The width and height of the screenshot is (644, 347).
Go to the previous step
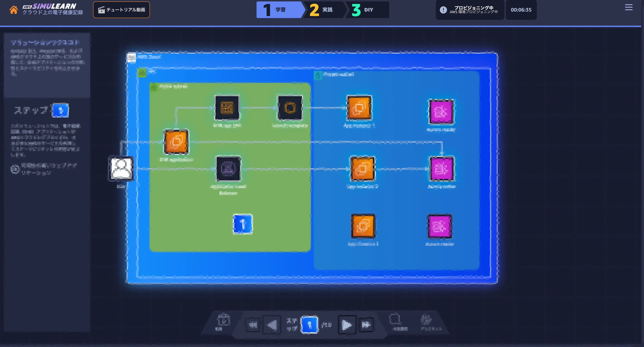272,325
